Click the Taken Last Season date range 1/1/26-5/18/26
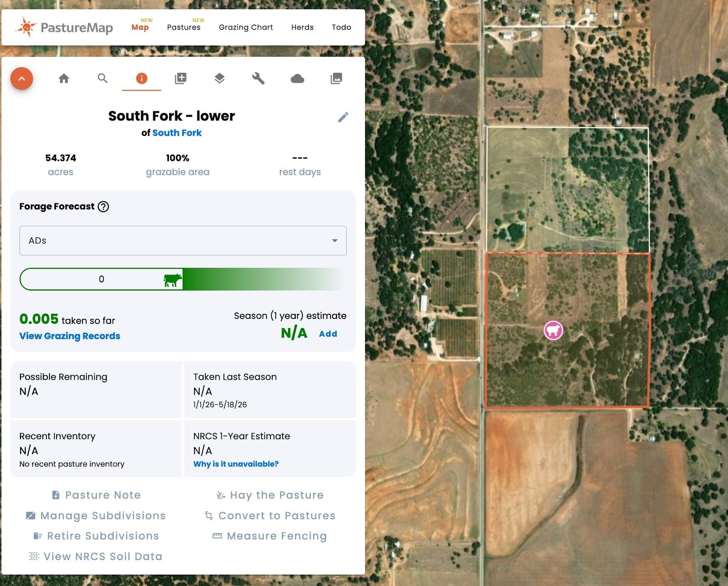This screenshot has width=728, height=586. 220,405
